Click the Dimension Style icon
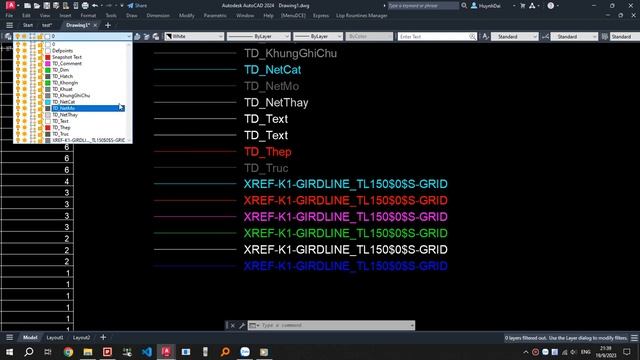 (545, 37)
